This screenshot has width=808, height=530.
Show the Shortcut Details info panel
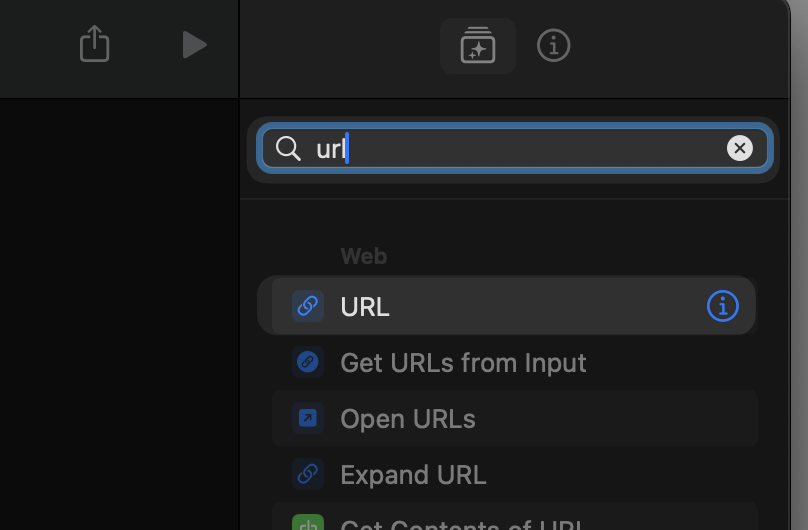coord(554,45)
